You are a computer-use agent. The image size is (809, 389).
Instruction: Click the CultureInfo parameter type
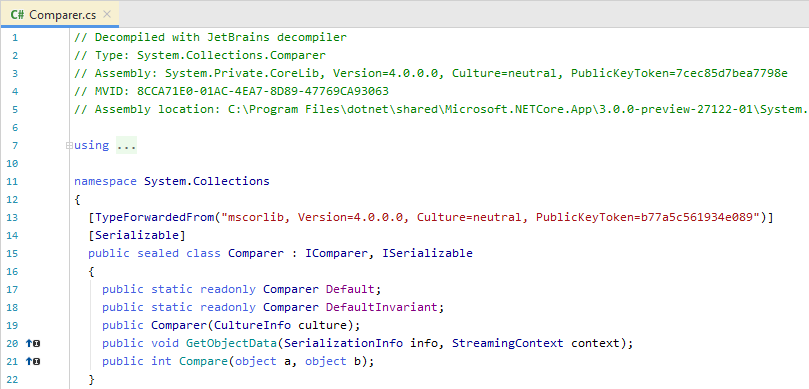tap(253, 325)
